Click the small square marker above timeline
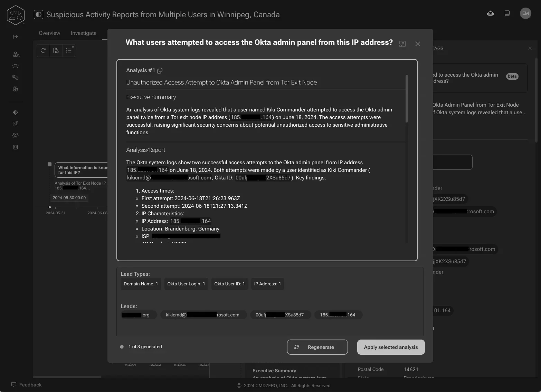 (50, 164)
